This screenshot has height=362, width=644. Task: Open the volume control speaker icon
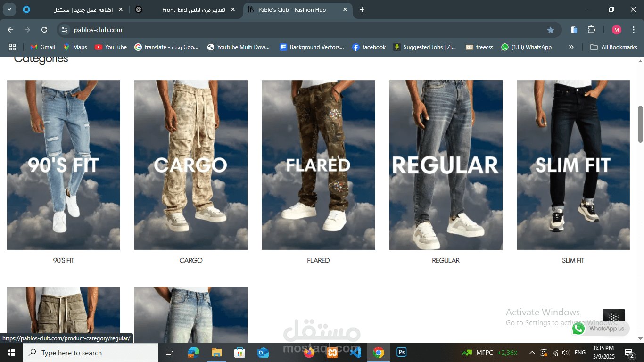pyautogui.click(x=566, y=353)
